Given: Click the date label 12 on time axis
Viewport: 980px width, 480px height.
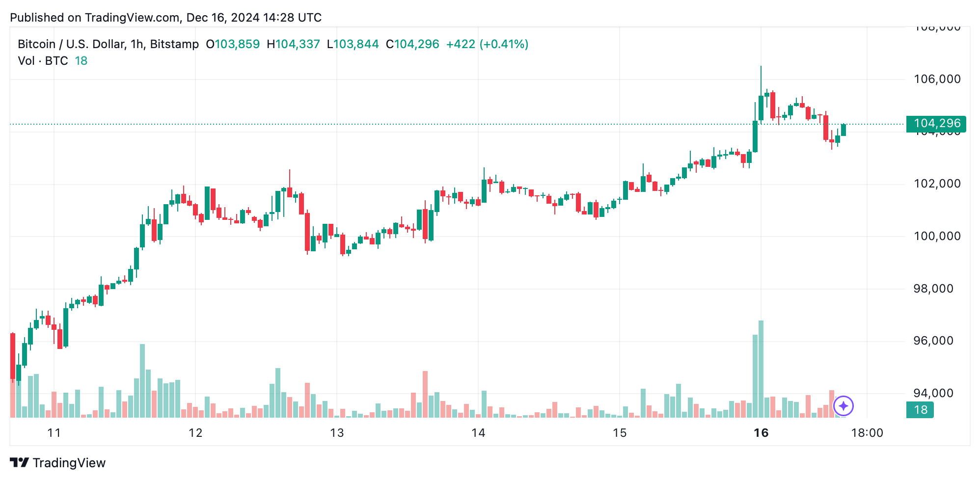Looking at the screenshot, I should (x=195, y=433).
